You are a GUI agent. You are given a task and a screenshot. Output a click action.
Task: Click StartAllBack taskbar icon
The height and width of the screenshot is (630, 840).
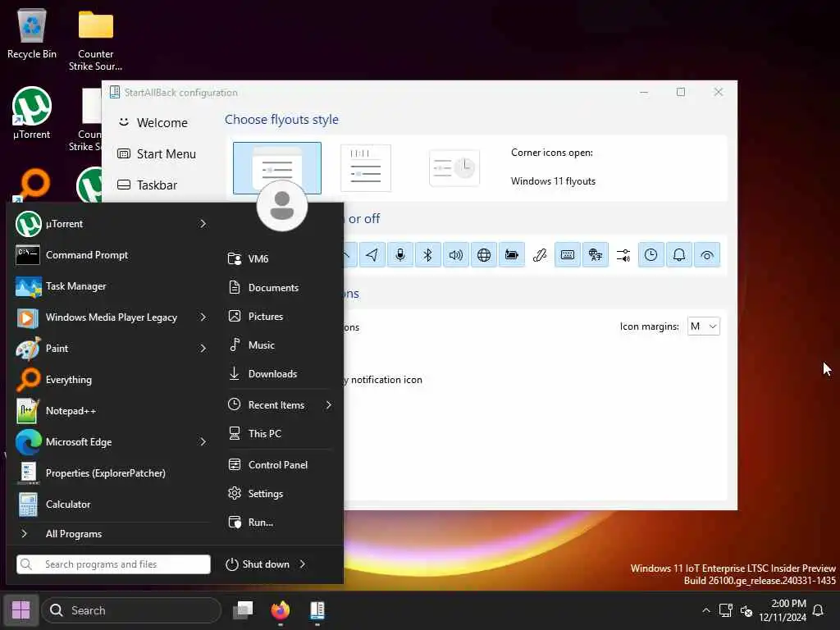point(317,610)
